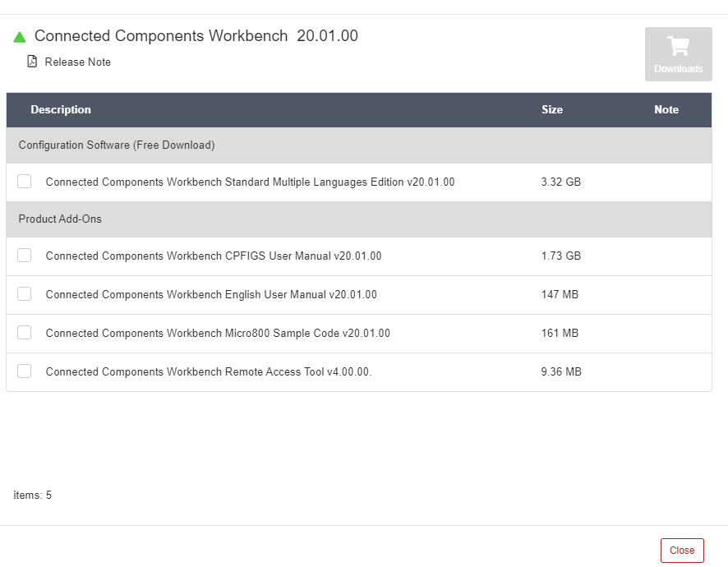Open the Release Note PDF icon
728x567 pixels.
coord(32,62)
